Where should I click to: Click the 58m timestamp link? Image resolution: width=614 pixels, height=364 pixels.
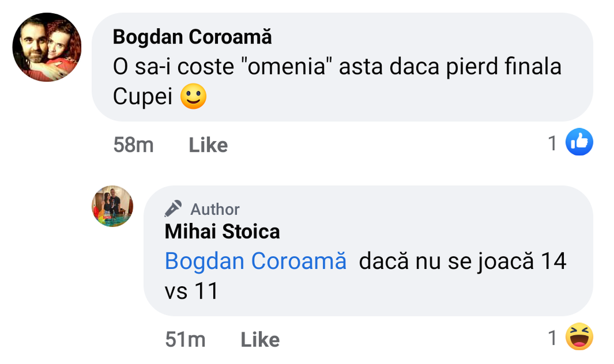[134, 145]
